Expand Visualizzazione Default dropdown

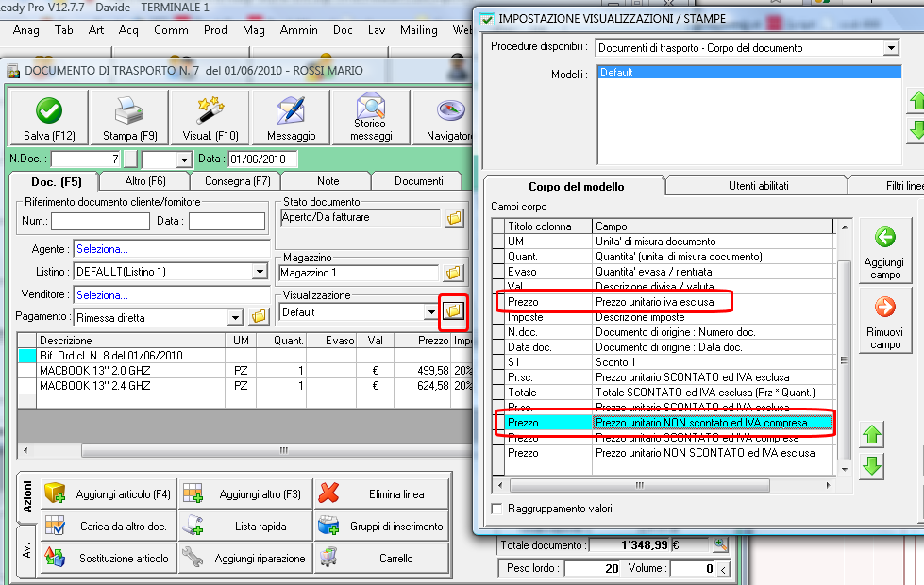pyautogui.click(x=430, y=312)
